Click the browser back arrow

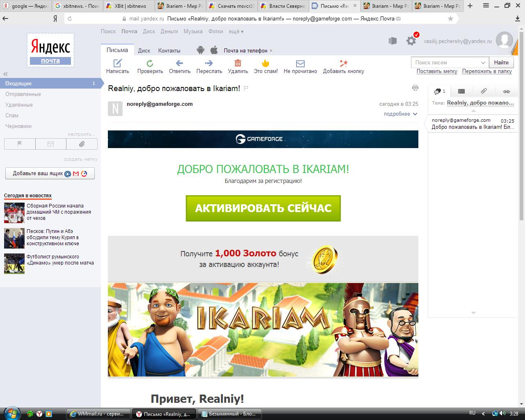5,19
